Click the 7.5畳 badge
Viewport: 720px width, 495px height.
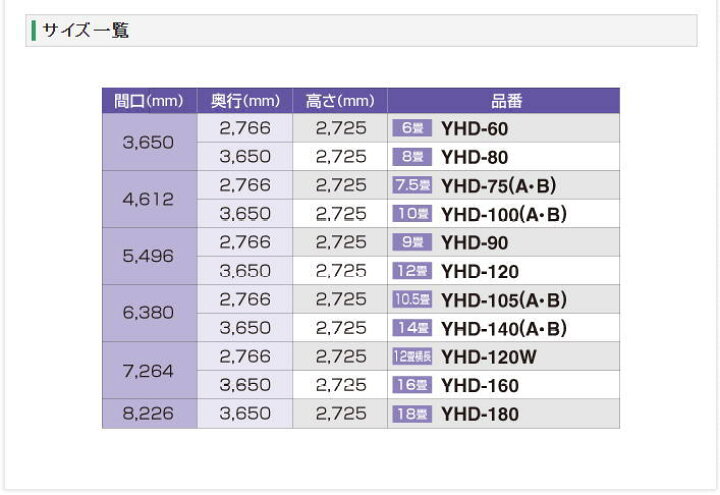coord(412,185)
